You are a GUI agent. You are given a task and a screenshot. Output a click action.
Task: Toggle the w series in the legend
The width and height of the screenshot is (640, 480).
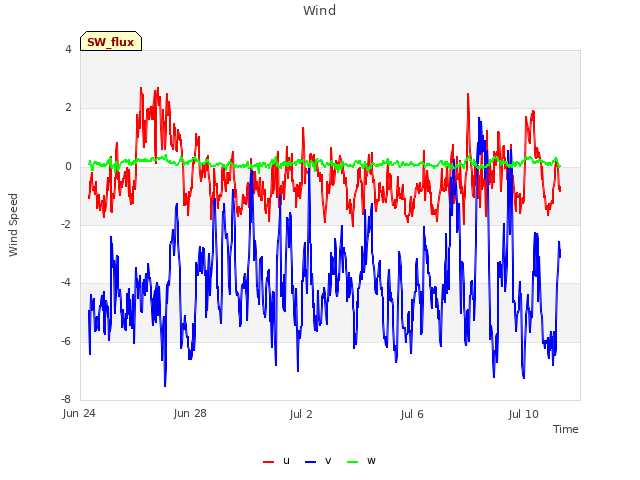[x=361, y=461]
